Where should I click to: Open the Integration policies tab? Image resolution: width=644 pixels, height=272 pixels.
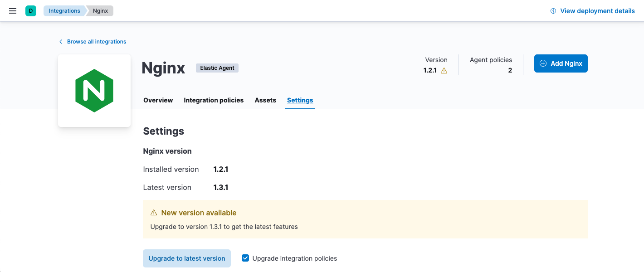point(214,100)
